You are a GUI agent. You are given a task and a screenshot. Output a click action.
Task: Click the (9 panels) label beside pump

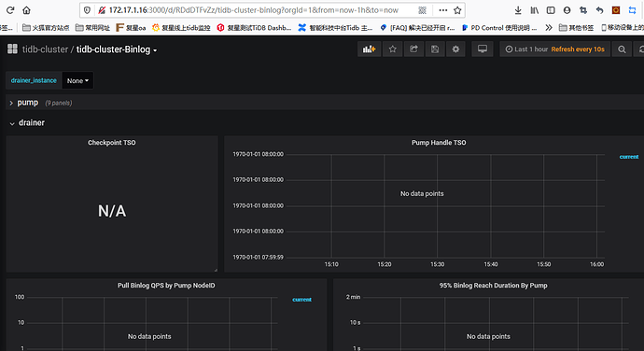coord(58,103)
